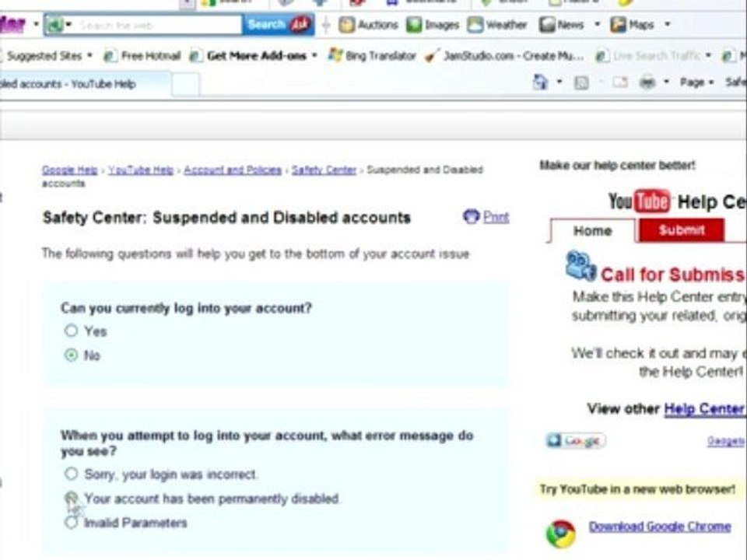The width and height of the screenshot is (747, 560).
Task: Expand the Live Search Traffic dropdown arrow
Action: pyautogui.click(x=708, y=56)
